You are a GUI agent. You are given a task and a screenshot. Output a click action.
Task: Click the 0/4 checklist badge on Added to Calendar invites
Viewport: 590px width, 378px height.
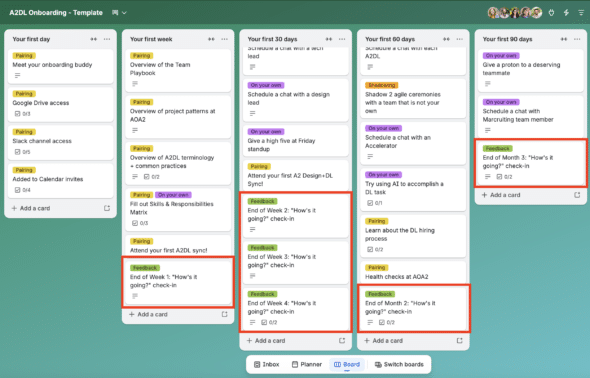pos(23,190)
